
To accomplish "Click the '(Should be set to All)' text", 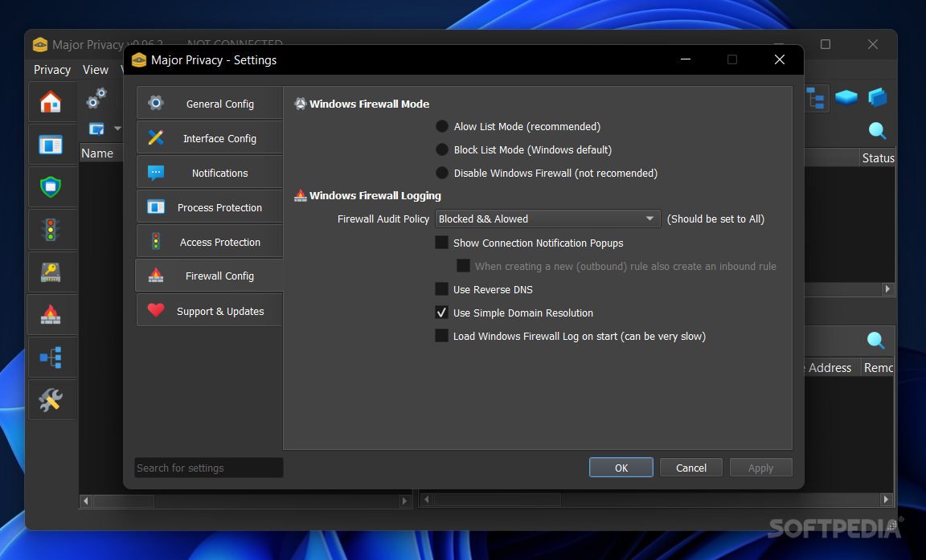I will coord(715,219).
